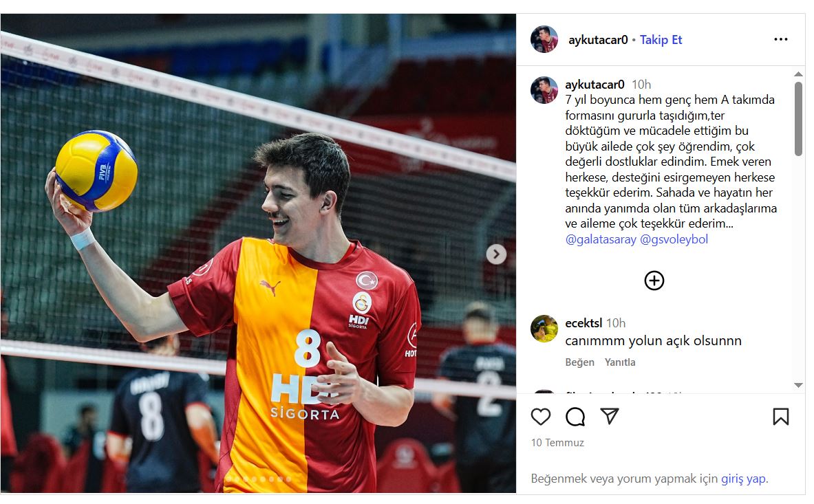Open the three-dot more options menu
The width and height of the screenshot is (814, 504).
coord(781,39)
